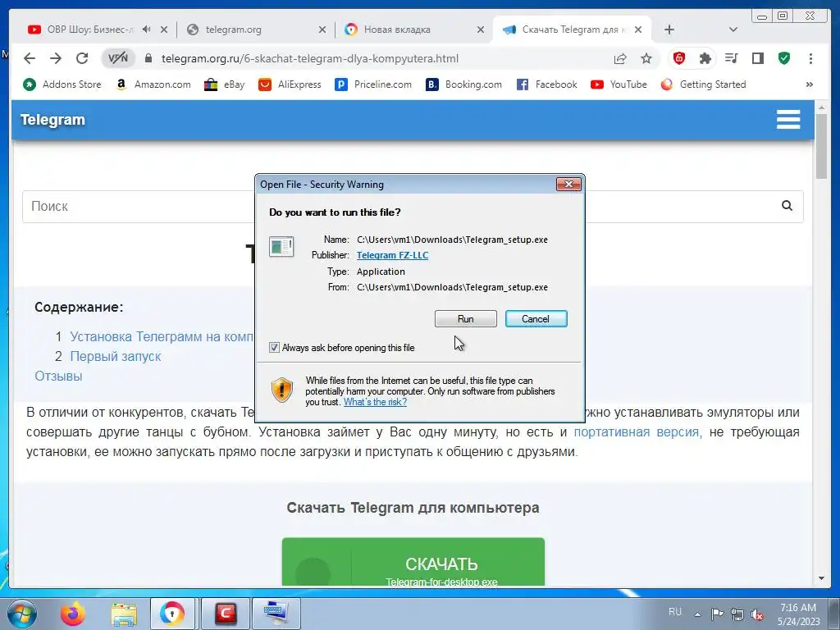
Task: Click the Action Center flag tray icon
Action: coord(717,614)
